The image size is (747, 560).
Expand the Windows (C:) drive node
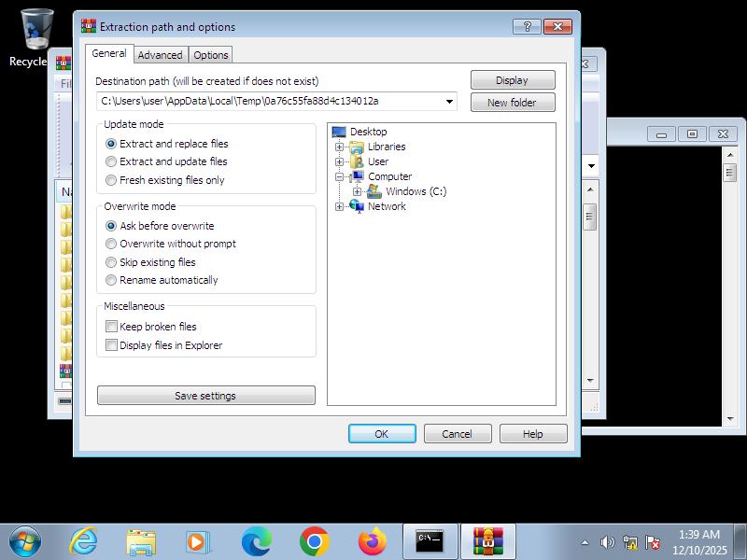click(358, 191)
